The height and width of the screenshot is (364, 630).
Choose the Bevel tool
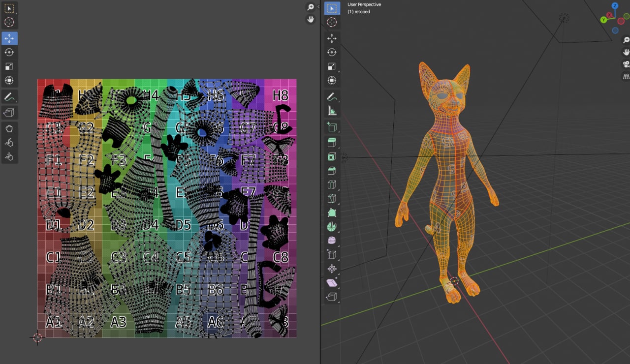tap(332, 171)
